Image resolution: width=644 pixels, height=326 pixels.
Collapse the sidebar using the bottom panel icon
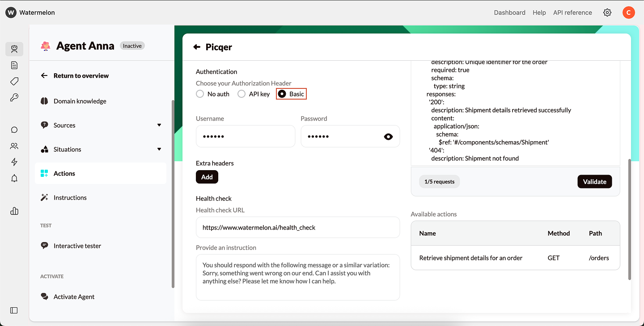[14, 310]
